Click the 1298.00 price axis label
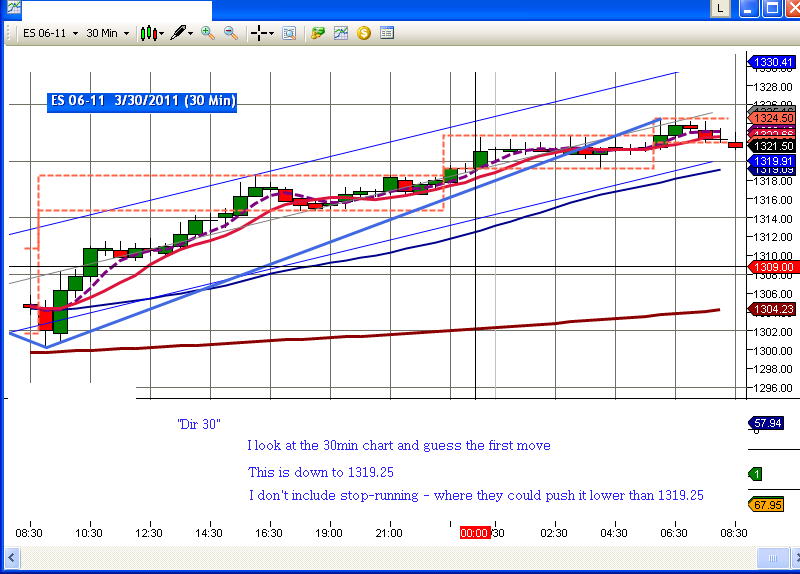Viewport: 800px width, 574px height. tap(774, 369)
